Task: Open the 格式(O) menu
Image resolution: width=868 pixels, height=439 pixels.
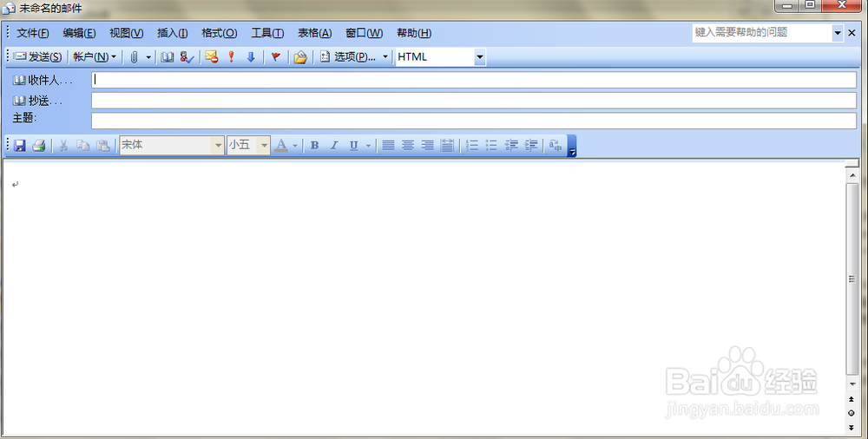Action: coord(220,33)
